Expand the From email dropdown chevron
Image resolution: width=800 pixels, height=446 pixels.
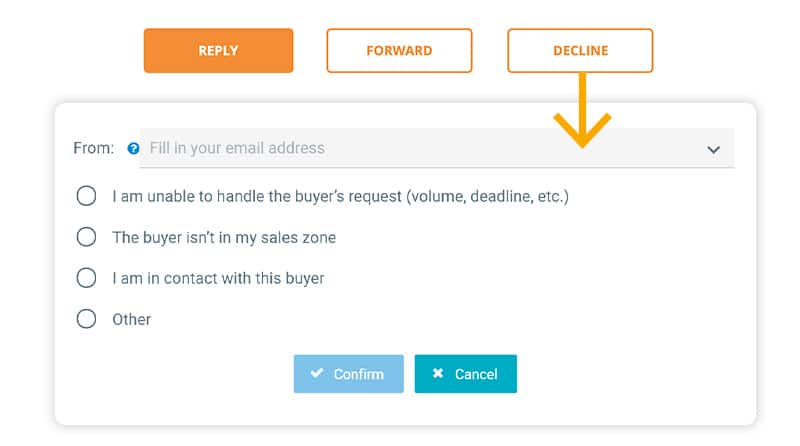tap(713, 150)
